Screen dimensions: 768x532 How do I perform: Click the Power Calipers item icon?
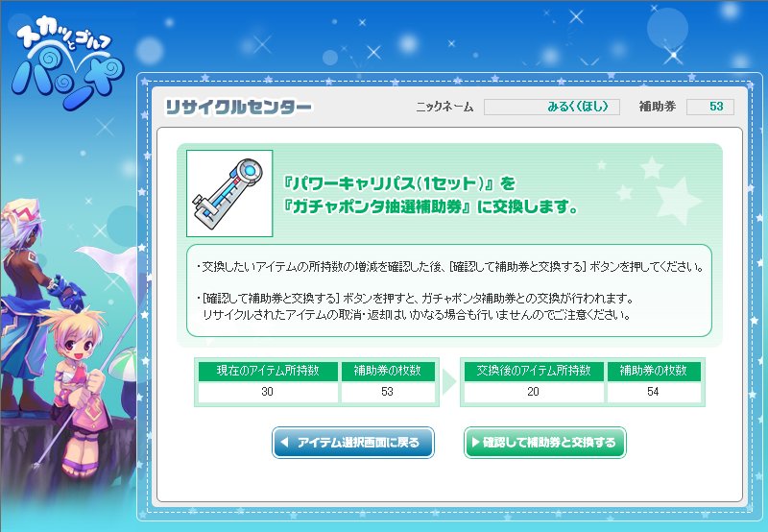click(x=229, y=193)
